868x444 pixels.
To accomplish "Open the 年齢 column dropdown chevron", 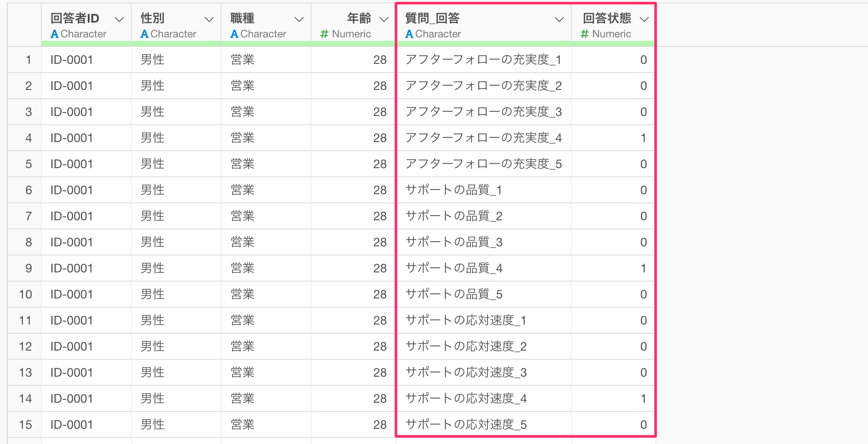I will [x=384, y=20].
